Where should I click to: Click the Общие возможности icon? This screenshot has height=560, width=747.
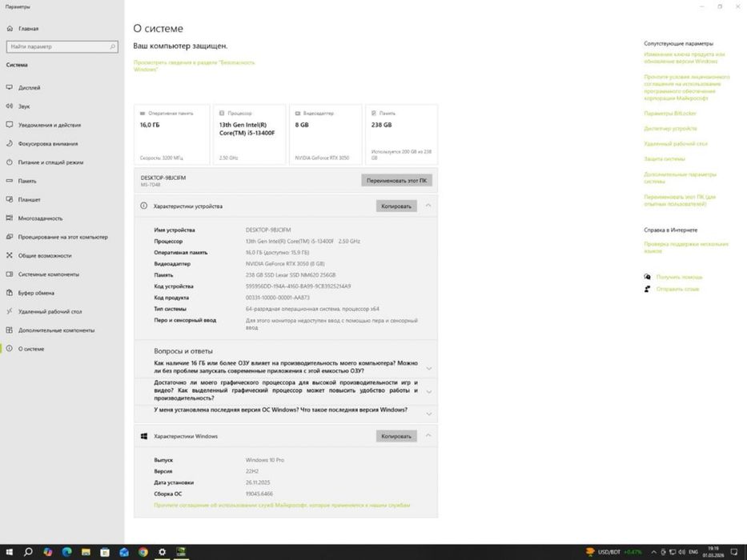(9, 255)
